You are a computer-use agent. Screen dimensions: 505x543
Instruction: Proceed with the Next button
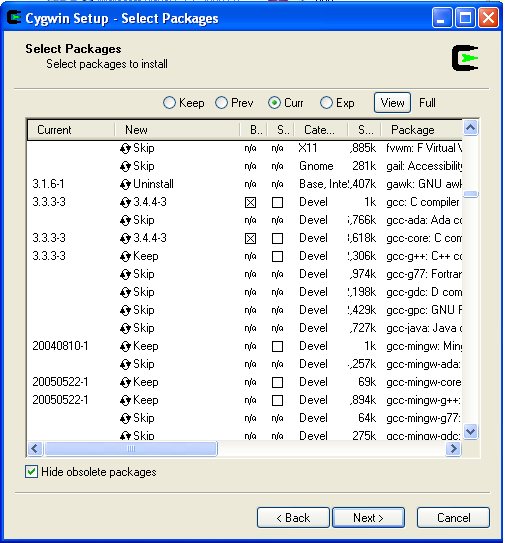[368, 518]
